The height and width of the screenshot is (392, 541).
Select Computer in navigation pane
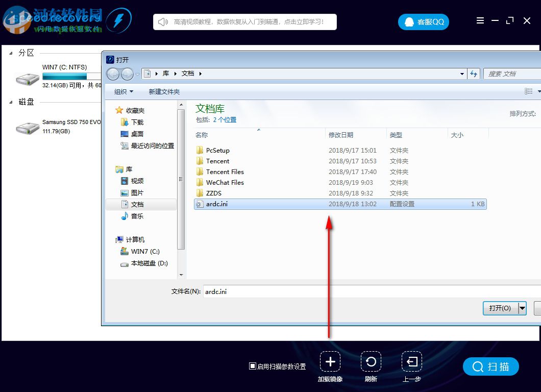point(130,239)
